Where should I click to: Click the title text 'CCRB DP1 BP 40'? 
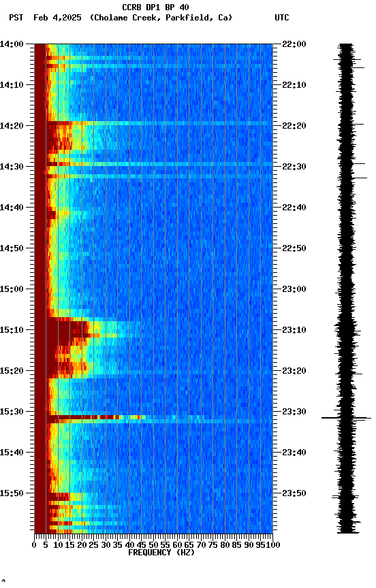[155, 7]
